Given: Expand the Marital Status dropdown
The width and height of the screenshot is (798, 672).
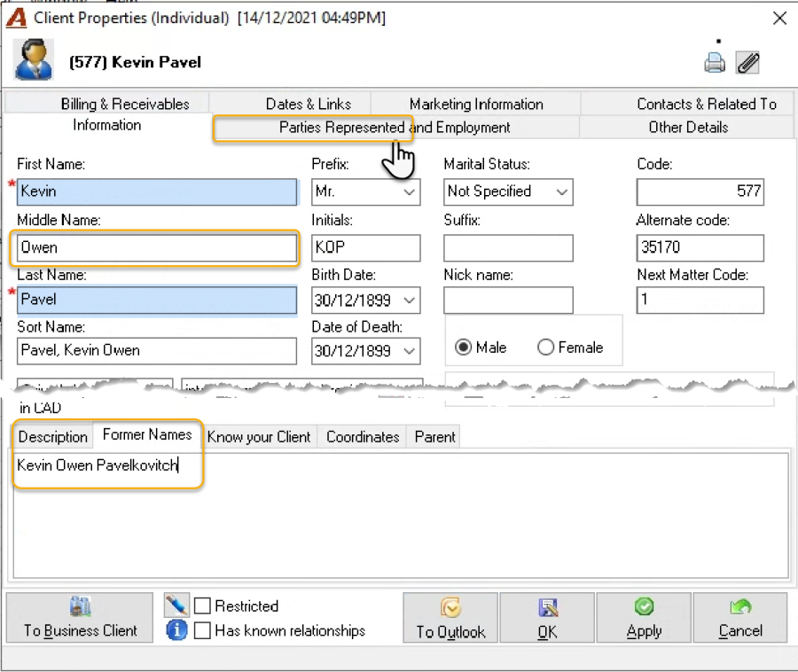Looking at the screenshot, I should click(x=561, y=192).
